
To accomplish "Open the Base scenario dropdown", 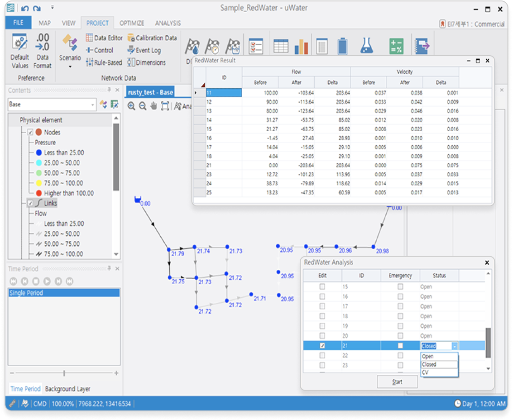I will click(x=93, y=105).
